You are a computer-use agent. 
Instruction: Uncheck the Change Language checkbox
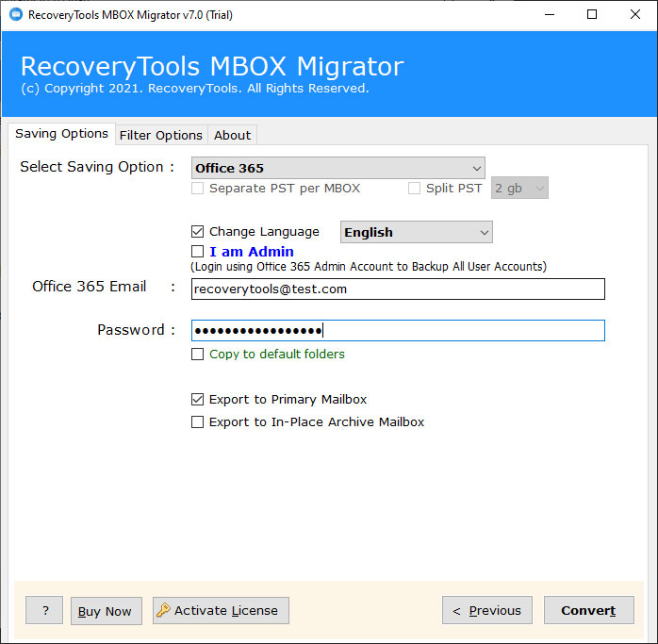[197, 231]
